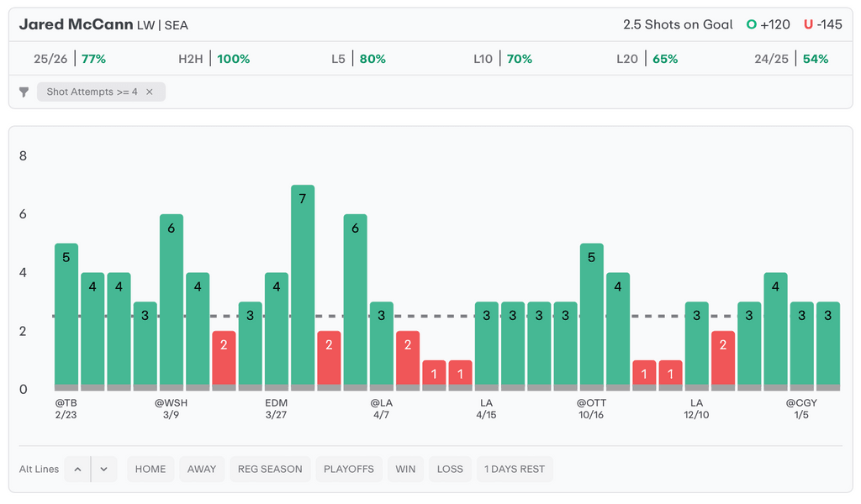Click the filter funnel icon
This screenshot has height=504, width=861.
[x=24, y=92]
